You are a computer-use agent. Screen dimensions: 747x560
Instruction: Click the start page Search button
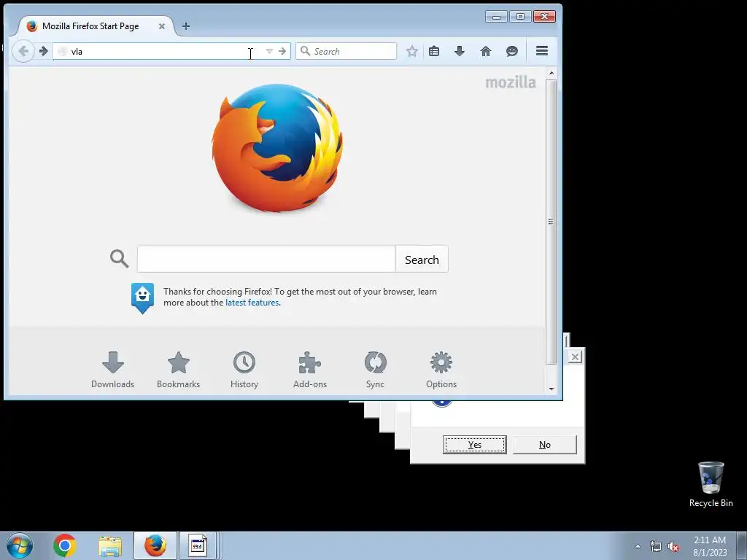(x=422, y=260)
